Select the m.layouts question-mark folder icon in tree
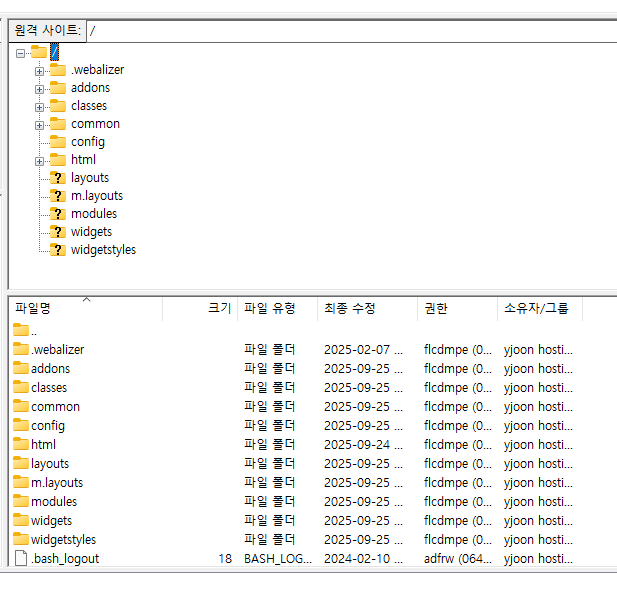 tap(57, 196)
